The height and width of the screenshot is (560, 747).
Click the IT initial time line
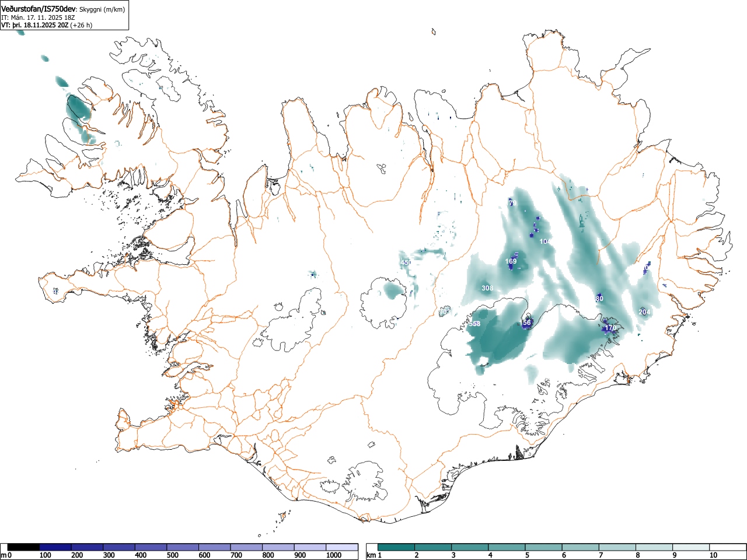(38, 17)
